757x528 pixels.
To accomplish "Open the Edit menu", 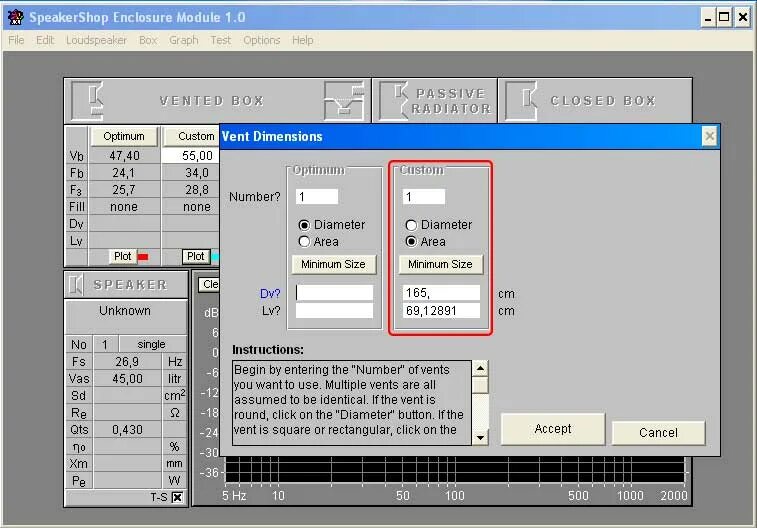I will [45, 40].
